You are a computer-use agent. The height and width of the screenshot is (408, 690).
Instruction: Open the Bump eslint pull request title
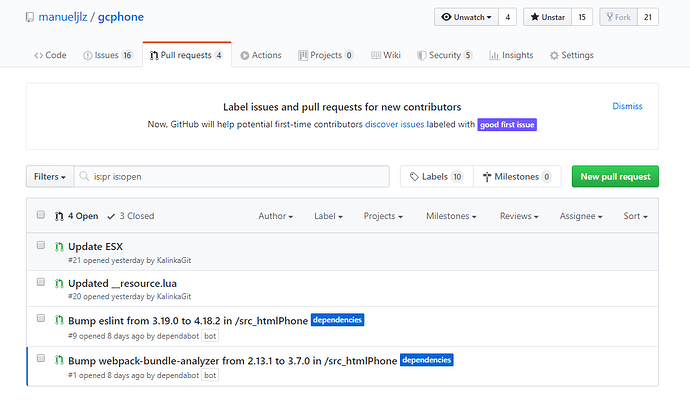click(188, 320)
